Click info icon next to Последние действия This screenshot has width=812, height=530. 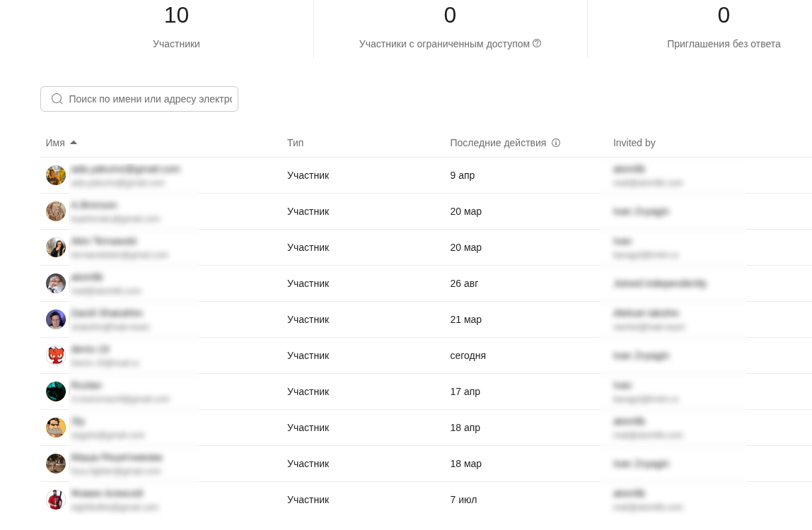pyautogui.click(x=556, y=143)
